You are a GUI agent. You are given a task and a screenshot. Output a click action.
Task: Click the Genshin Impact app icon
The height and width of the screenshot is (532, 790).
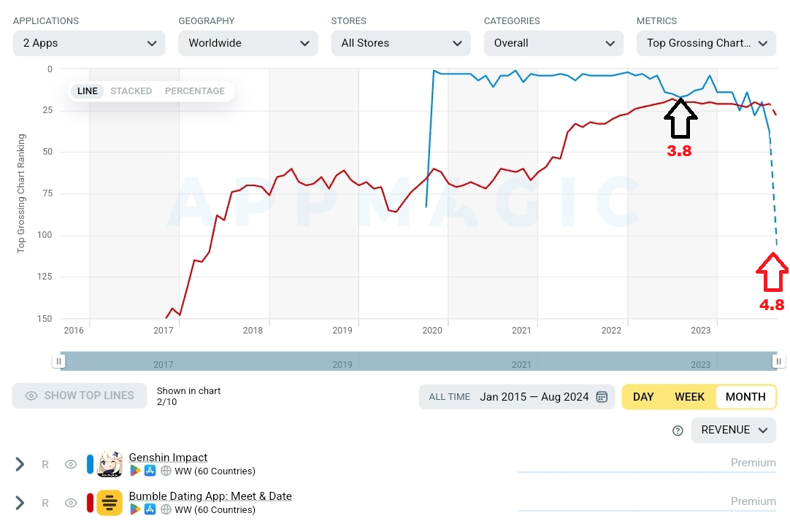[x=110, y=464]
